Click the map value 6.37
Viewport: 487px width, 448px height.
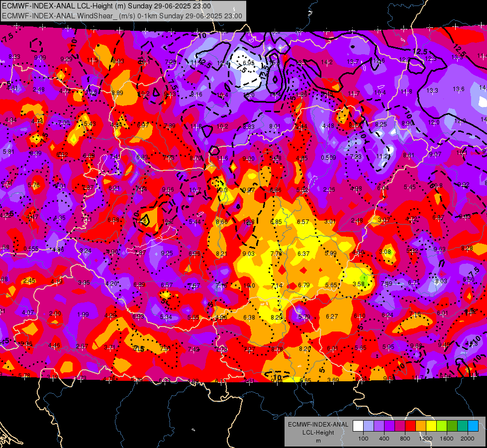303,254
